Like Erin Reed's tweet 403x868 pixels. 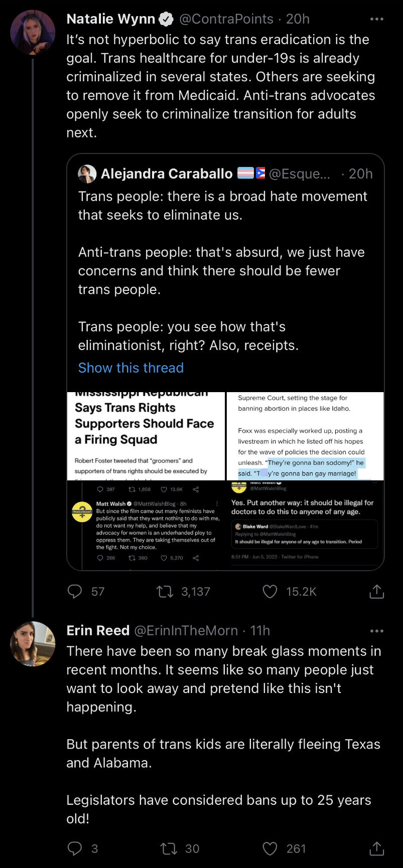tap(270, 848)
